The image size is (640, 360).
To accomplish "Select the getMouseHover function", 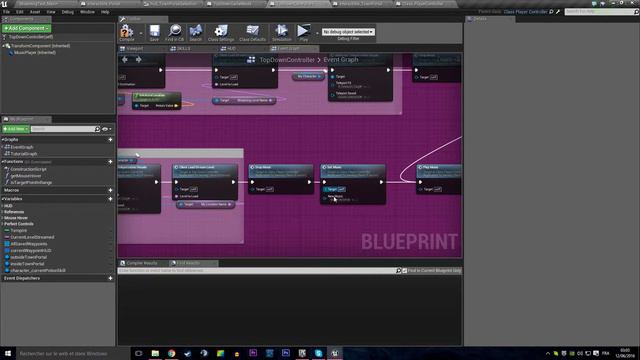I will point(25,176).
